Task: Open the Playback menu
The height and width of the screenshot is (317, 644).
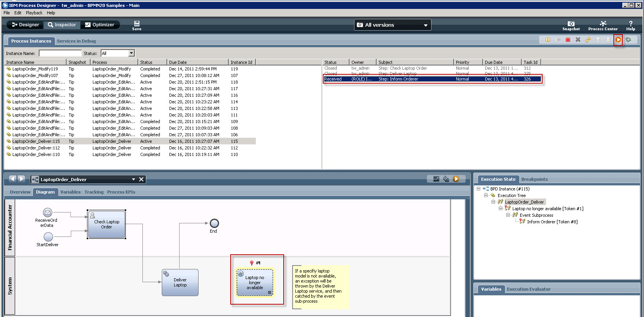Action: pos(34,13)
